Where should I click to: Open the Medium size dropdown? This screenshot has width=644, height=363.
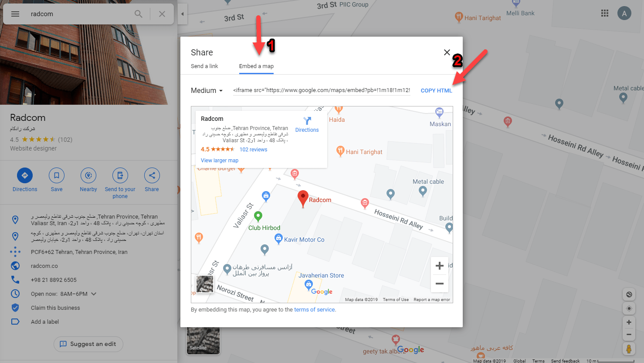(207, 90)
